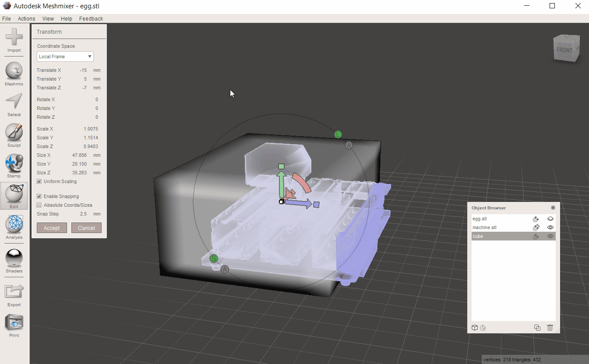
Task: Open the Help menu
Action: (x=67, y=18)
